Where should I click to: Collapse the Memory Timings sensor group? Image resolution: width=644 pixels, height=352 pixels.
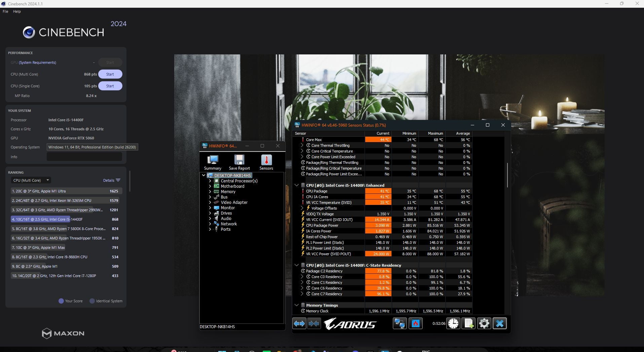coord(297,305)
